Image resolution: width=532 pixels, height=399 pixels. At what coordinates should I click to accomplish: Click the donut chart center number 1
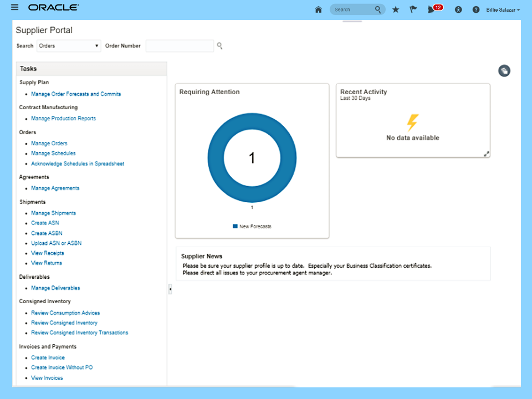point(252,158)
